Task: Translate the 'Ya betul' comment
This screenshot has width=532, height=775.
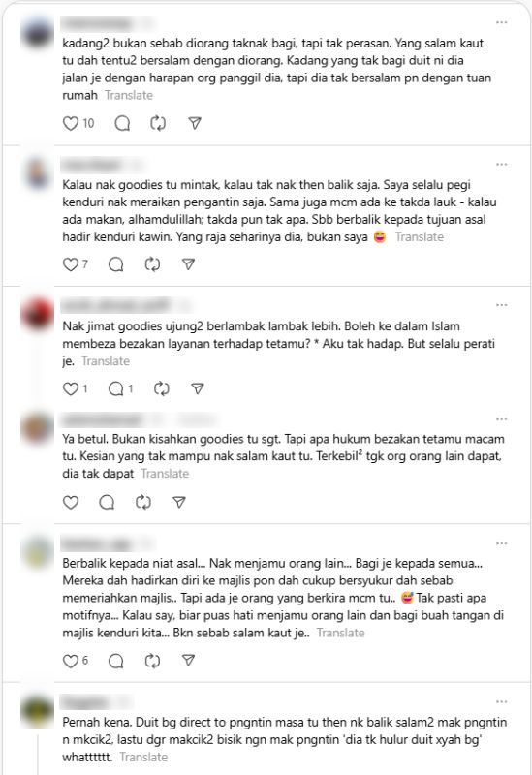Action: 165,474
